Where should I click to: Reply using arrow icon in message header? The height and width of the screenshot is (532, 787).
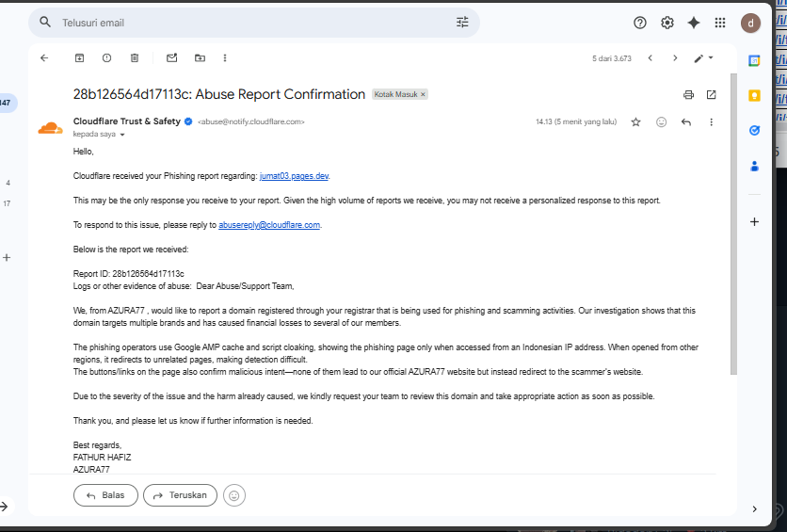686,122
